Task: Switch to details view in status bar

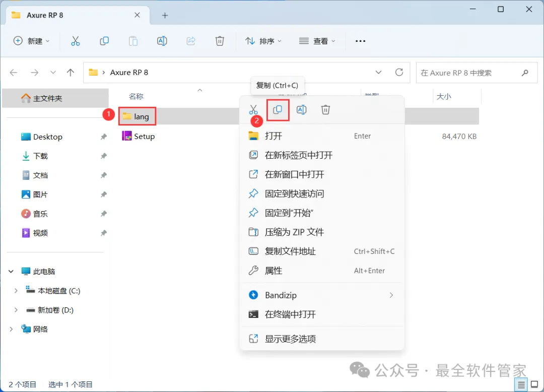Action: [x=521, y=384]
